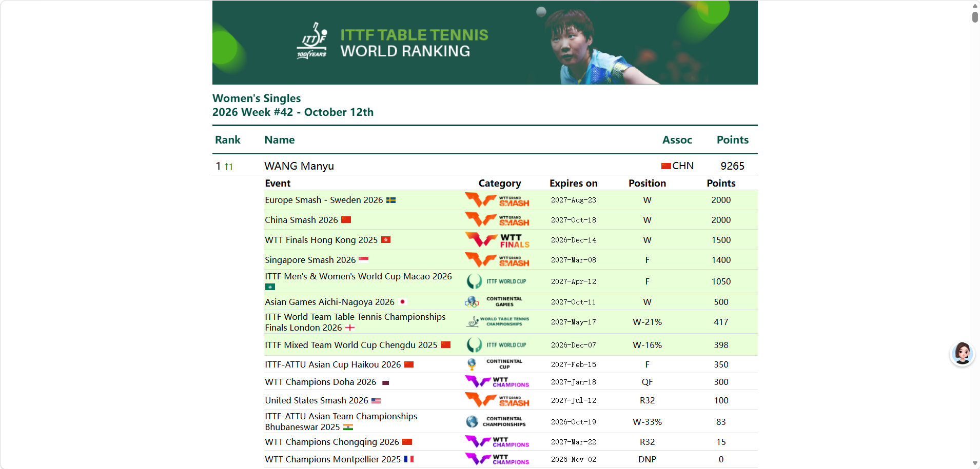Open ITTF-ATTU Asian Cup Haikou 2026 event
This screenshot has height=469, width=980.
tap(333, 364)
